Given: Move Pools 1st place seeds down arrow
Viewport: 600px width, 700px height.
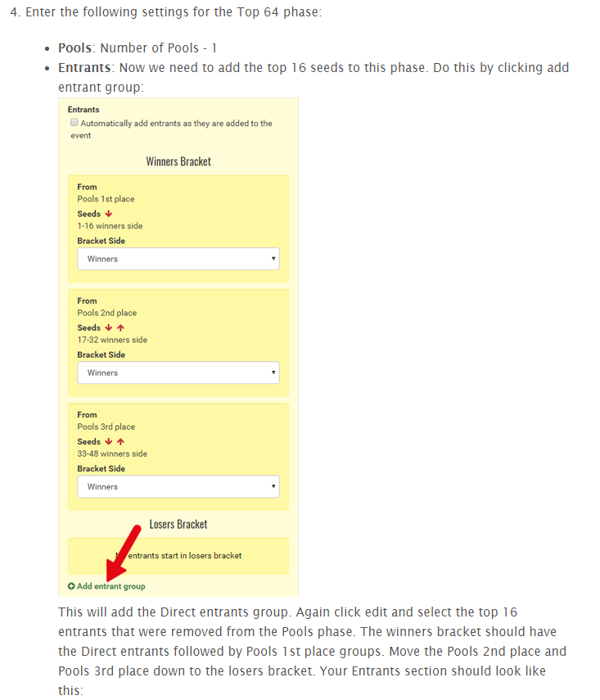Looking at the screenshot, I should coord(109,214).
